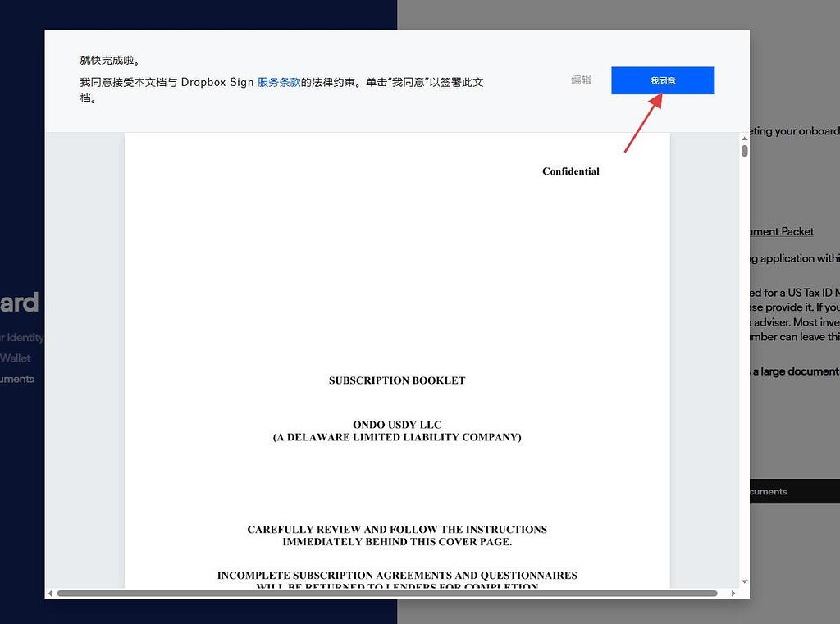Click the horizontal scrollbar thumb

[386, 593]
